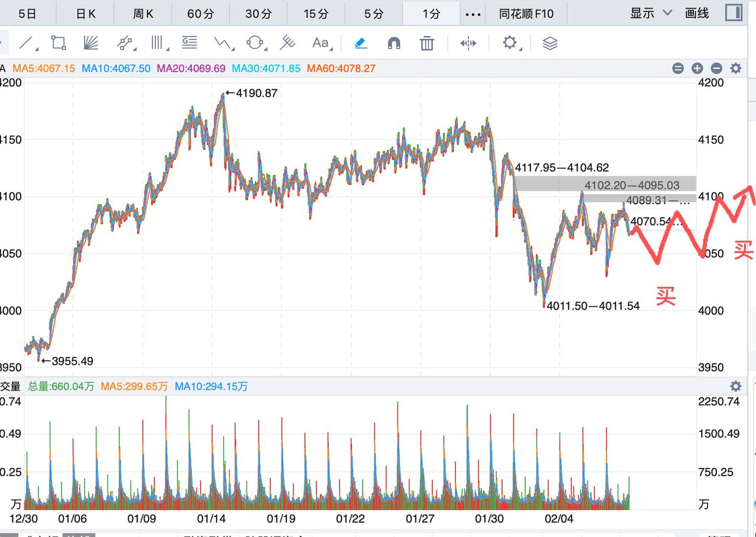
Task: Switch to the 15分 period tab
Action: (316, 13)
